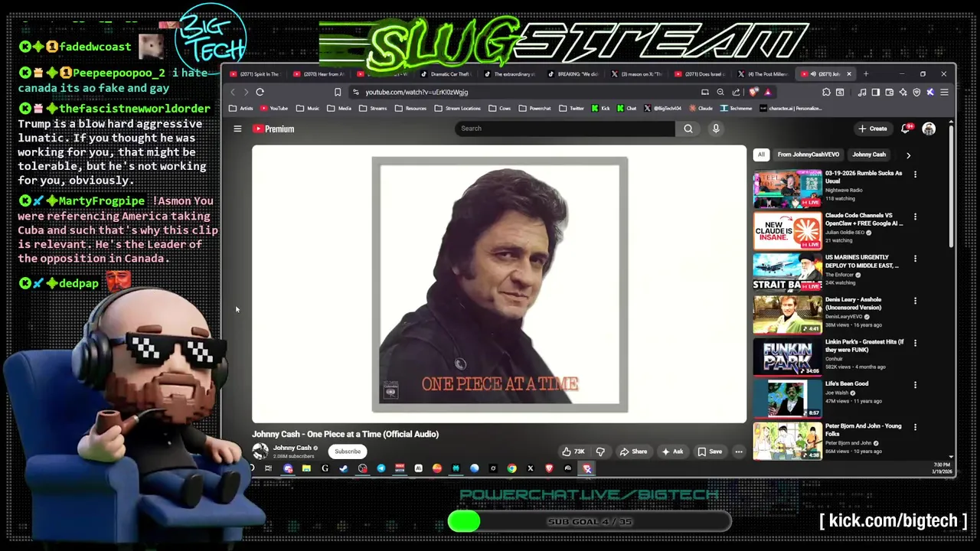
Task: Open Google Chrome from the taskbar
Action: pos(511,468)
